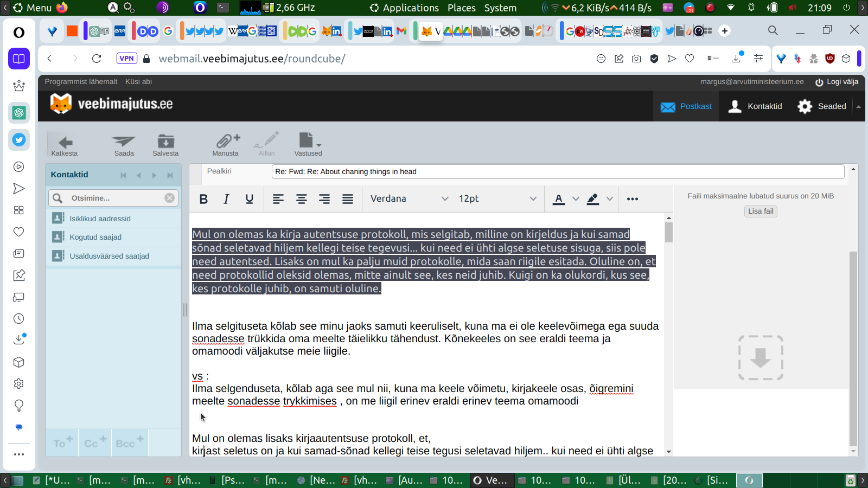Center-align the text
This screenshot has width=868, height=488.
(302, 199)
